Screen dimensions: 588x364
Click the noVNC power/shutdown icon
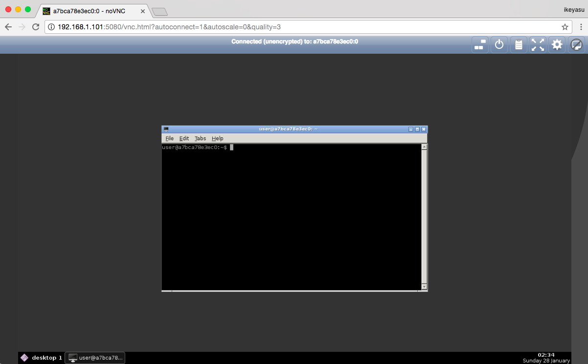pos(499,45)
